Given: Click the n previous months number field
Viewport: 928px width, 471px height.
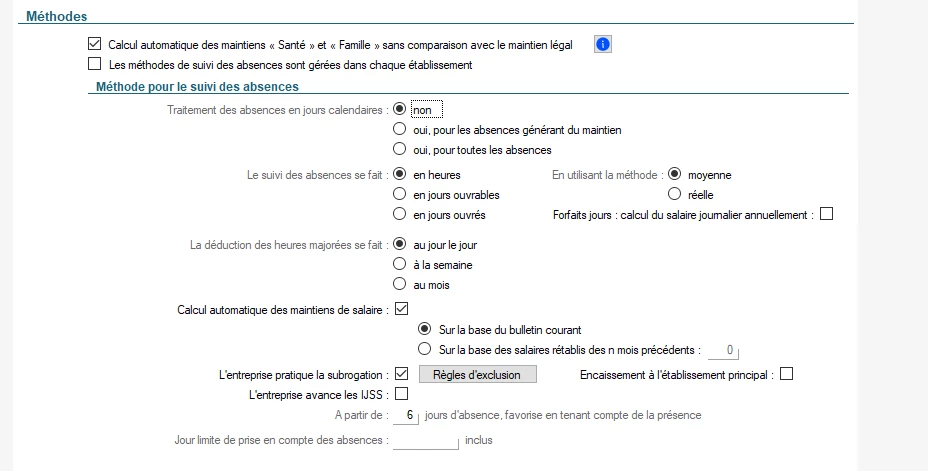Looking at the screenshot, I should pos(723,350).
